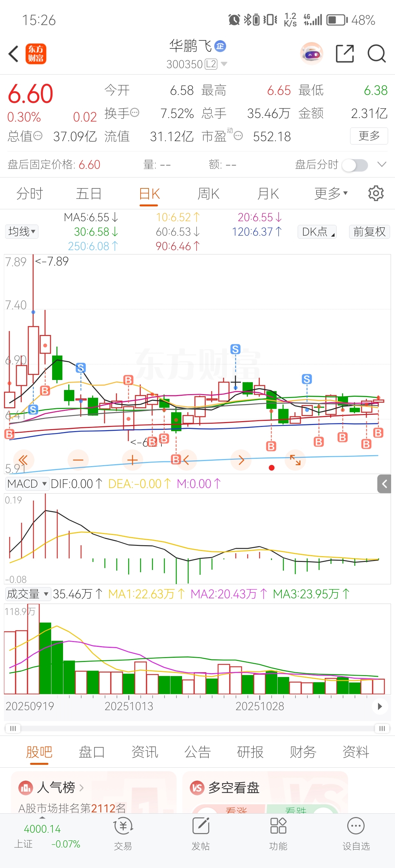Jump chart to earliest with double-left arrows
Image resolution: width=395 pixels, height=868 pixels.
point(23,460)
